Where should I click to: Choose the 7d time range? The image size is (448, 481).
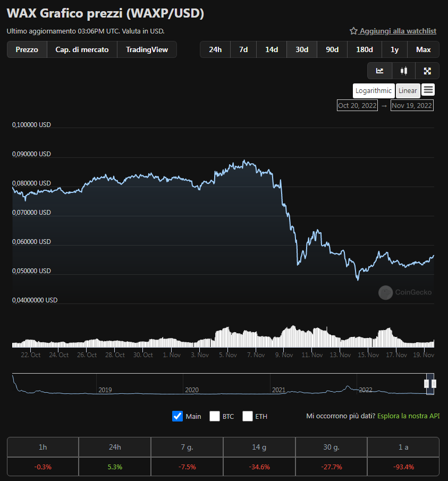(243, 49)
